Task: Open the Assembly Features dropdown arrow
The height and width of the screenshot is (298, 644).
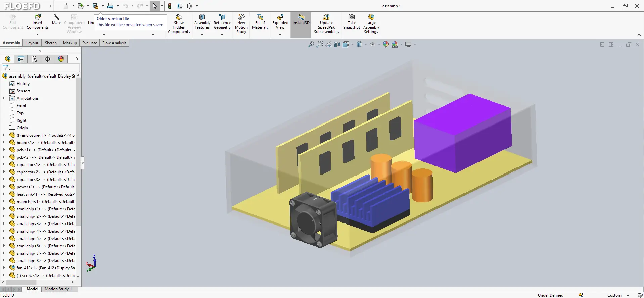Action: click(202, 35)
